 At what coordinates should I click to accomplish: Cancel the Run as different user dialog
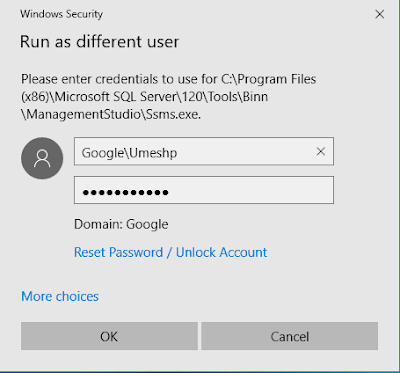(x=290, y=336)
